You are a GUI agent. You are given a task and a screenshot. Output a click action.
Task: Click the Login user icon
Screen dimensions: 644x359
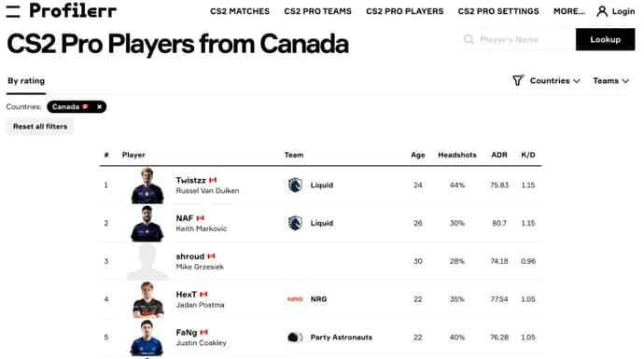click(602, 11)
